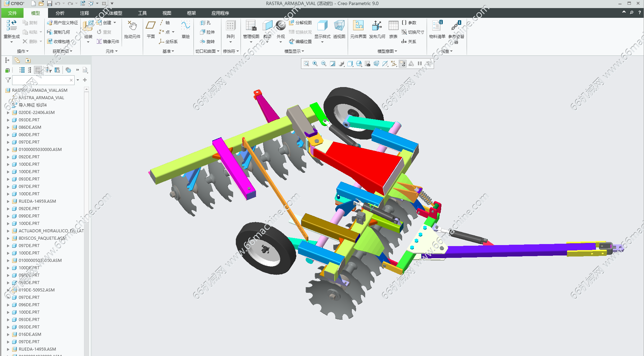
Task: Switch to the Analysis (分析) ribbon tab
Action: pos(60,13)
